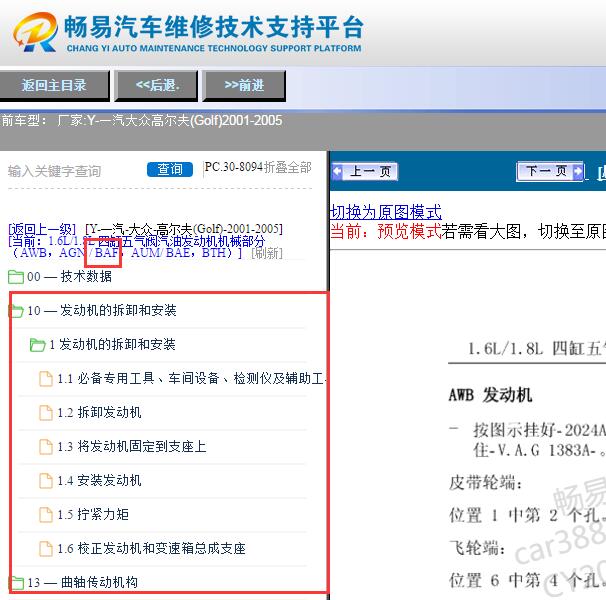Open 1.6 校正发动机和变速箱总成支座 entry
This screenshot has width=606, height=600.
(x=151, y=549)
